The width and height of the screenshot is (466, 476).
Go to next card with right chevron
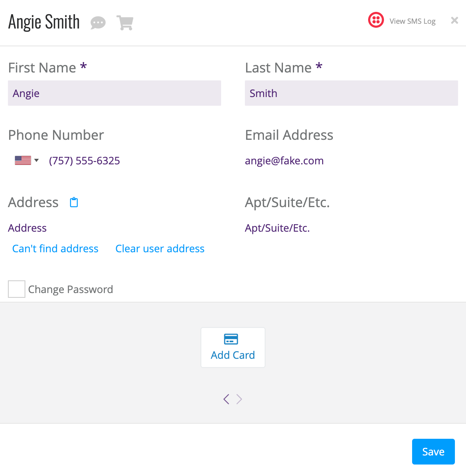[x=239, y=399]
